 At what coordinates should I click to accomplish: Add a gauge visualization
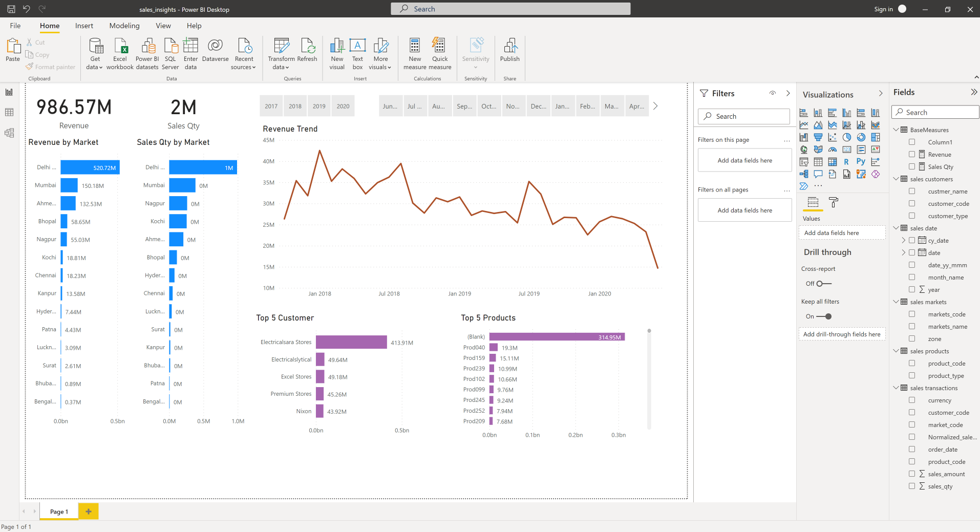(833, 150)
